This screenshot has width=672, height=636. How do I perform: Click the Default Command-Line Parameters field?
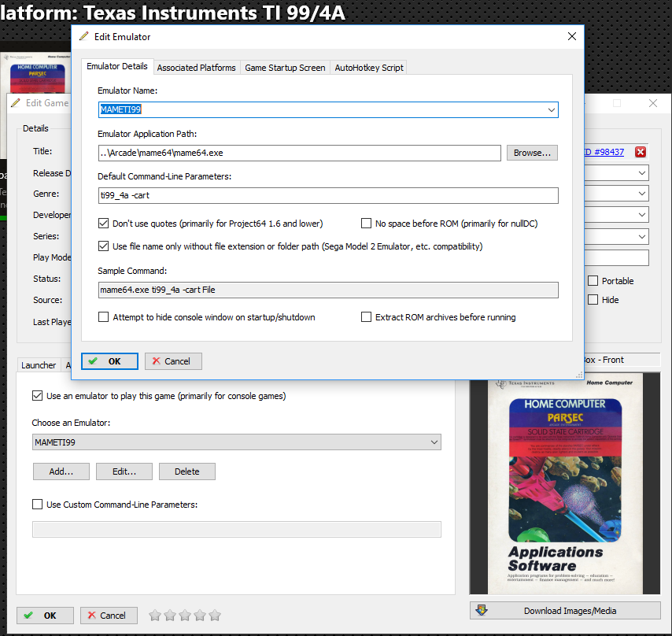328,195
